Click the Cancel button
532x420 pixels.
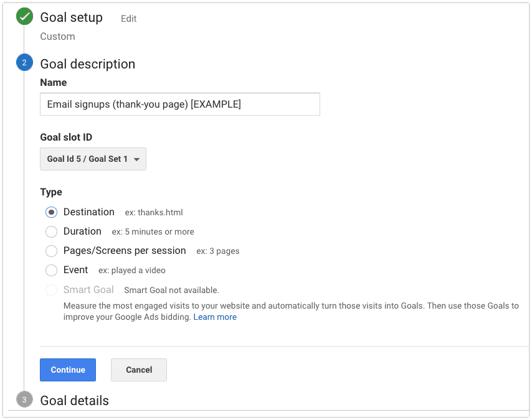click(x=139, y=370)
